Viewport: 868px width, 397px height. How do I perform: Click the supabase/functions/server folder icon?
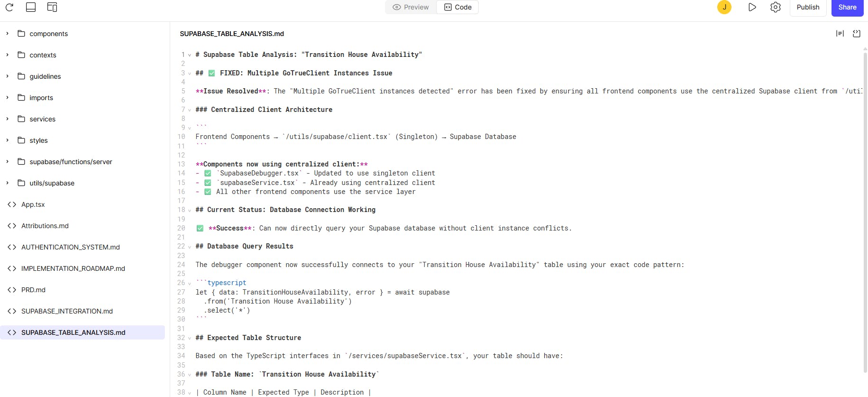(x=21, y=162)
